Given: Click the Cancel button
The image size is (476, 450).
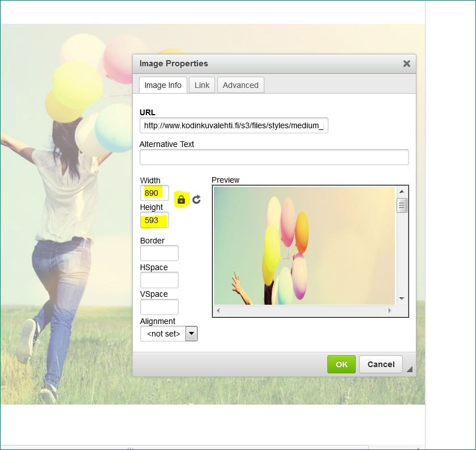Looking at the screenshot, I should point(381,364).
